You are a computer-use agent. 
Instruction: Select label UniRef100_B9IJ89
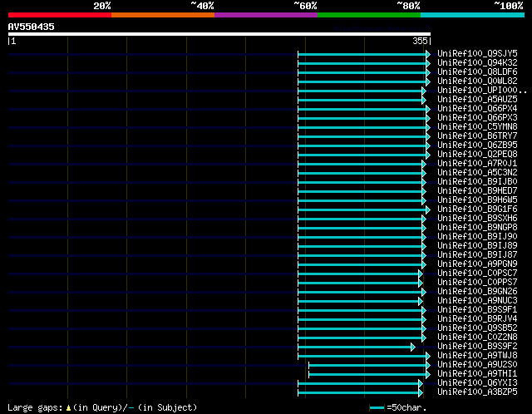tap(477, 246)
